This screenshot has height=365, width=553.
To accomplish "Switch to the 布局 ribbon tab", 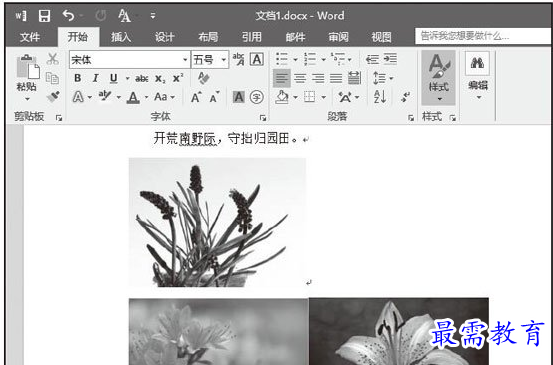I will tap(208, 37).
